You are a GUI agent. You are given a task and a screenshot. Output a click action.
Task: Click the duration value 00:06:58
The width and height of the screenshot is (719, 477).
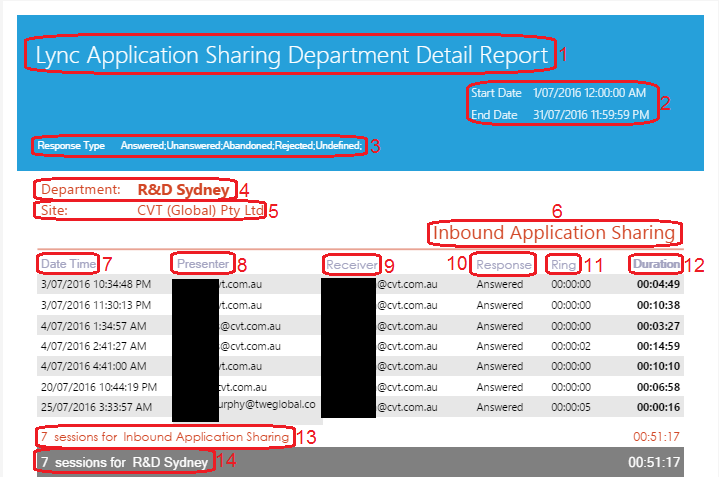pyautogui.click(x=658, y=387)
